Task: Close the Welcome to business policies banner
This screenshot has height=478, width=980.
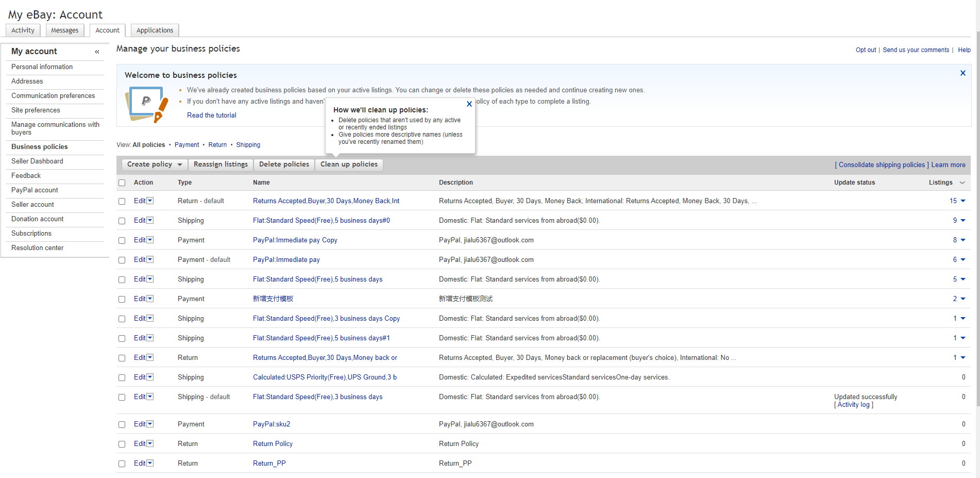Action: (x=962, y=73)
